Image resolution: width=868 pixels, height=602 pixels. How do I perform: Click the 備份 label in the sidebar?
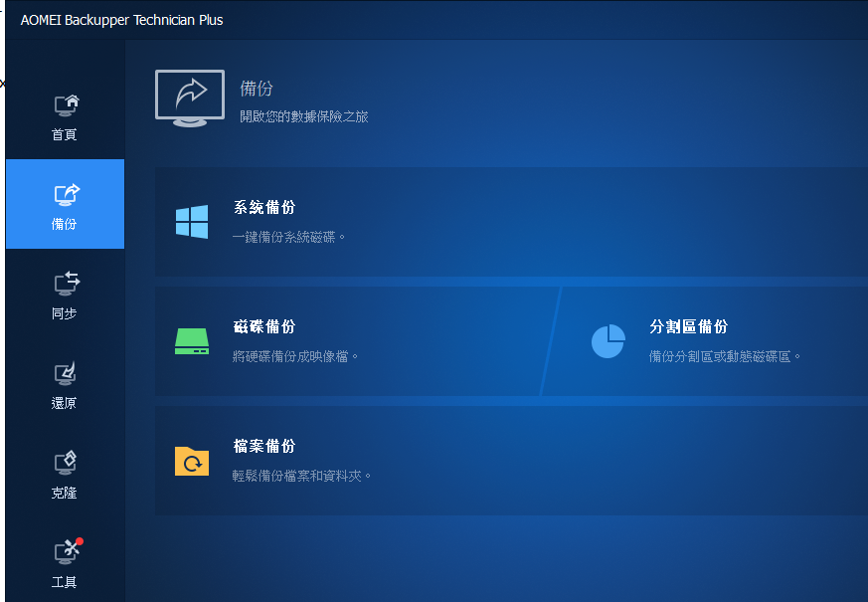65,224
